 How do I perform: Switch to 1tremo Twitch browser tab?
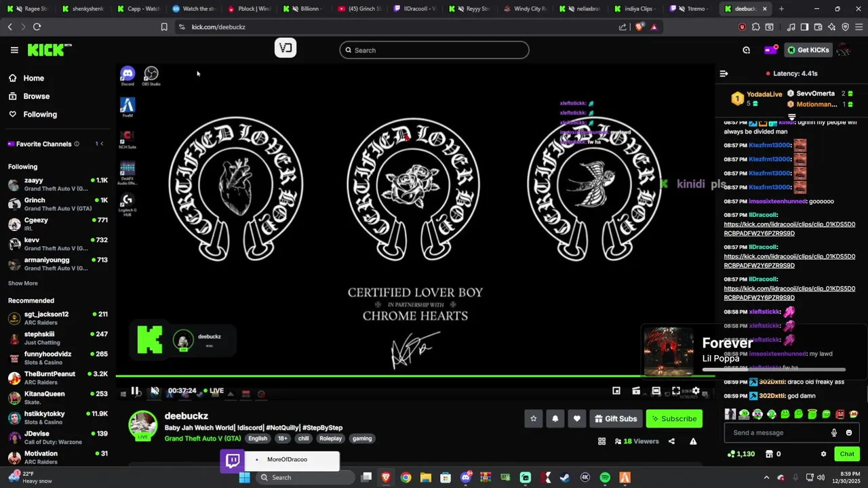(690, 9)
